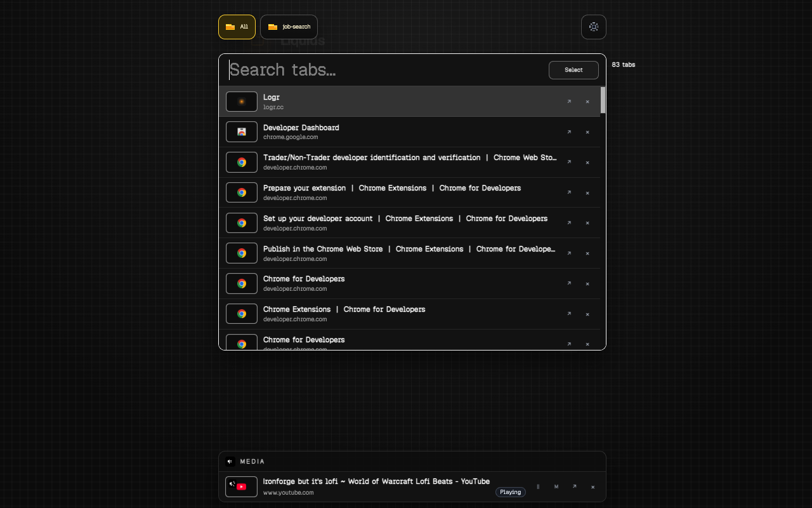The image size is (812, 508).
Task: Open the settings icon in the top-right corner
Action: tap(593, 27)
